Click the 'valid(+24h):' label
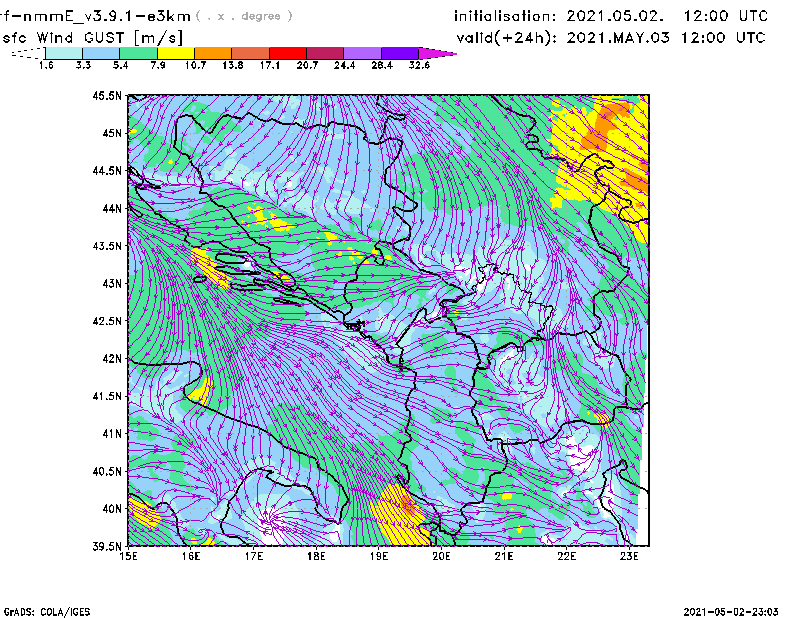This screenshot has height=618, width=800. click(507, 38)
